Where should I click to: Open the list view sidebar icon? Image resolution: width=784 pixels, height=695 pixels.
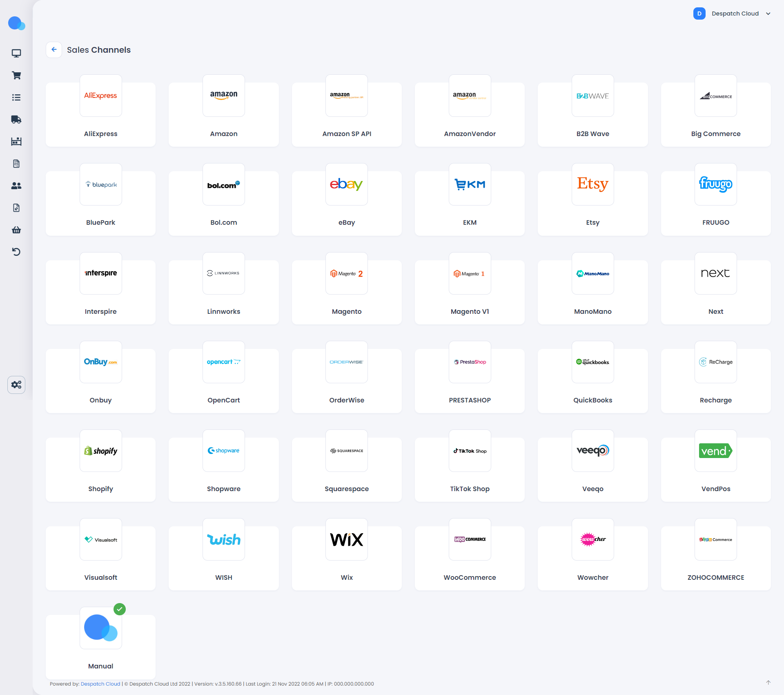click(16, 97)
